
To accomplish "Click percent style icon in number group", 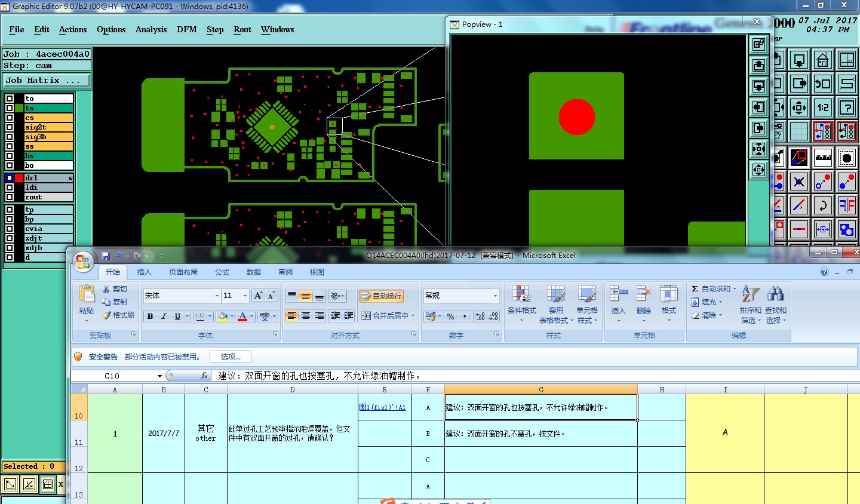I will 451,316.
